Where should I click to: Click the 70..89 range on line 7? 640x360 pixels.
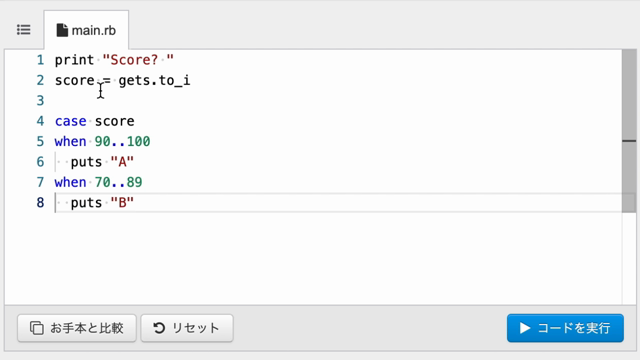[x=118, y=182]
